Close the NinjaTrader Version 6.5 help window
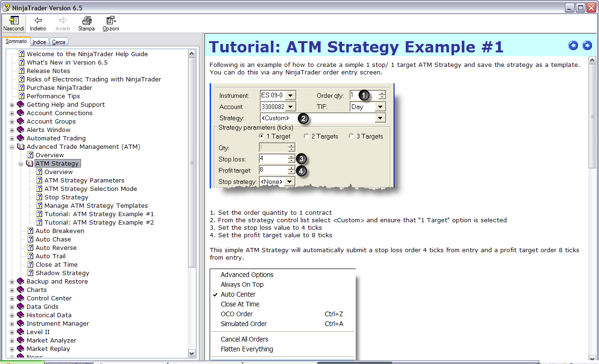 pos(591,7)
